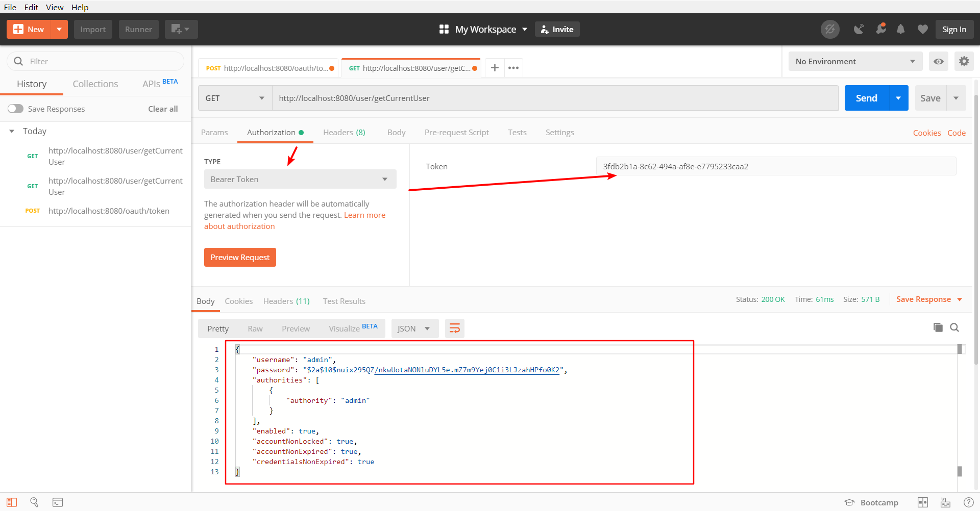The height and width of the screenshot is (511, 980).
Task: Open manage environments gear icon
Action: (964, 62)
